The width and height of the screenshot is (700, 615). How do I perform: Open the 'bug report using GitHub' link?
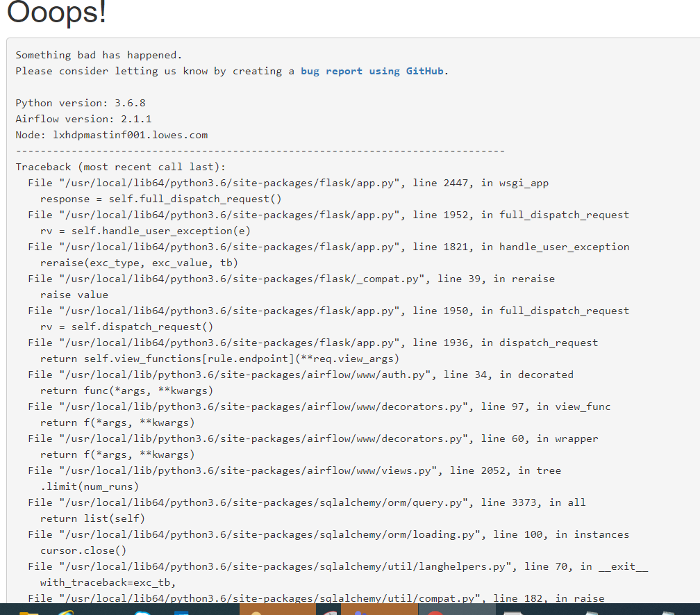click(372, 71)
